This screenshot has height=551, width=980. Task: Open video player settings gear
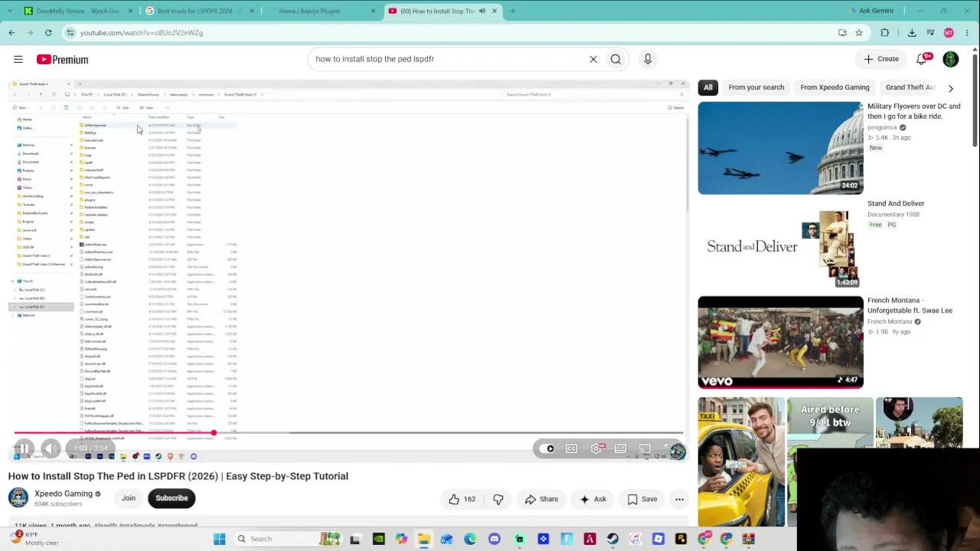coord(596,449)
